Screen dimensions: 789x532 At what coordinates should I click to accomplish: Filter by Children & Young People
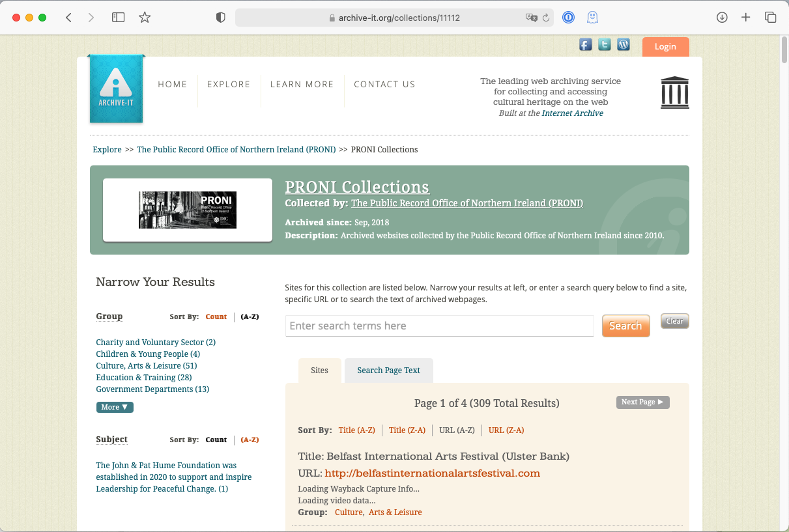pyautogui.click(x=148, y=354)
